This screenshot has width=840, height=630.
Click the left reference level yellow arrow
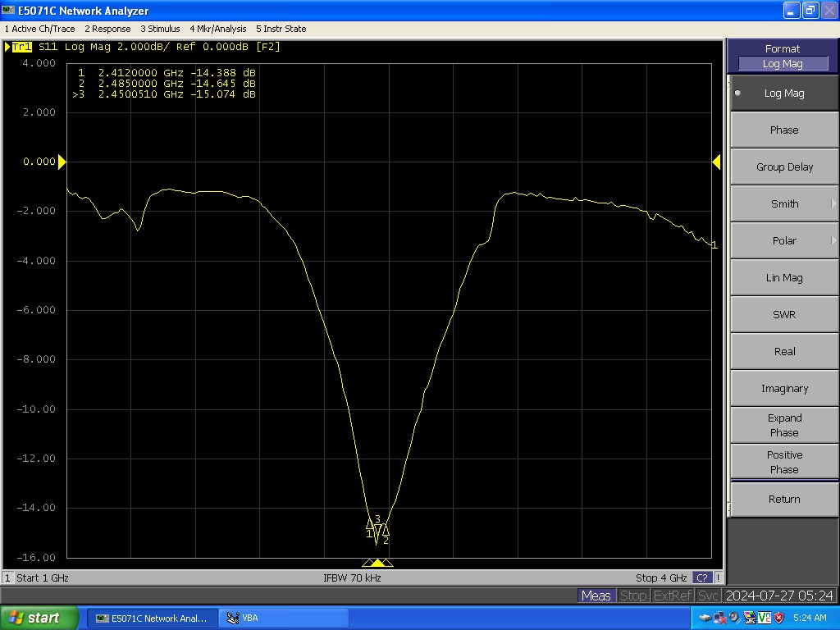62,162
